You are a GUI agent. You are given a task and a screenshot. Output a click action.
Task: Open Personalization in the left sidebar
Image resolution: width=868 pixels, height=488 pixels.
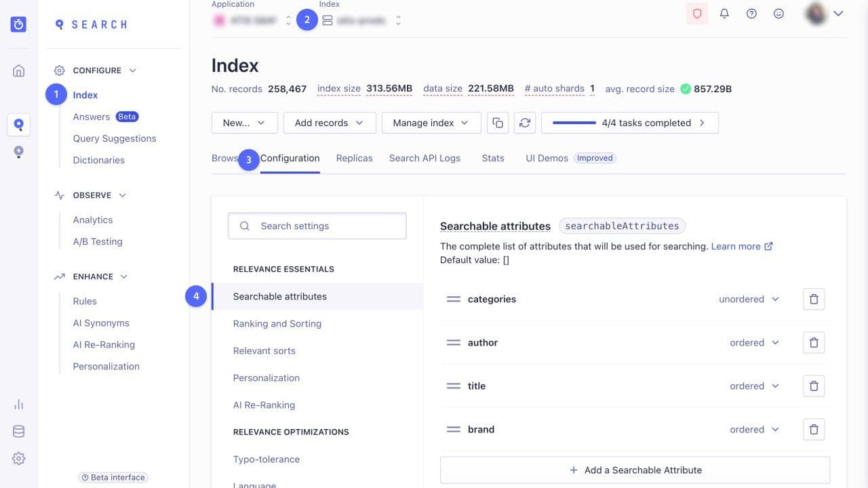point(106,366)
